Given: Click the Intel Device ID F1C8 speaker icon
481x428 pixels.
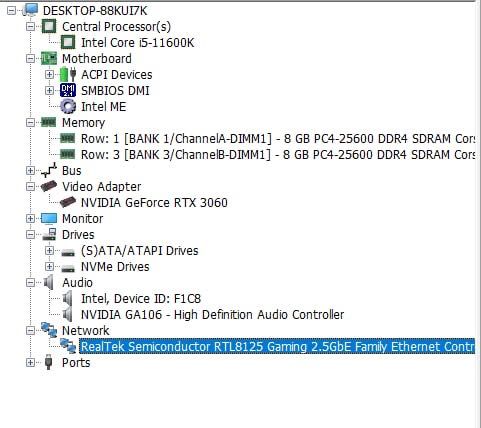Looking at the screenshot, I should coord(68,298).
